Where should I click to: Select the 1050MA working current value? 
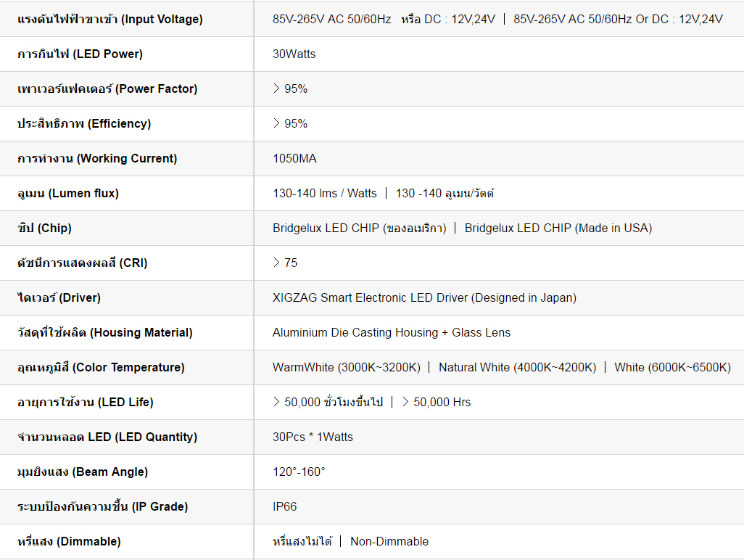tap(294, 159)
